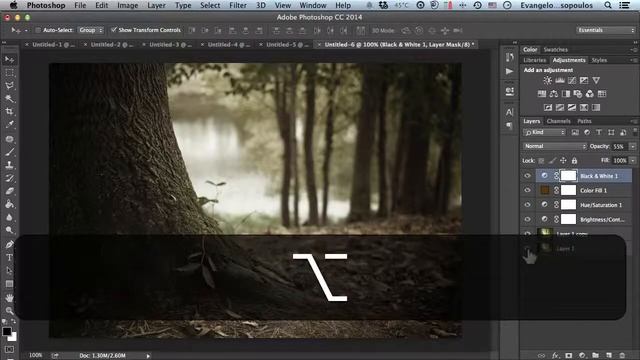Screen dimensions: 640x360
Task: Click the Lock all padlock icon
Action: click(574, 160)
